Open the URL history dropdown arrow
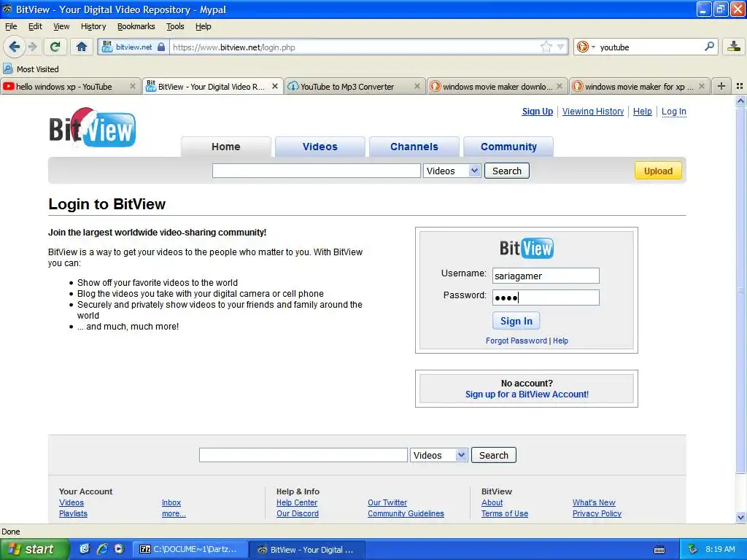Viewport: 747px width, 560px height. click(561, 47)
